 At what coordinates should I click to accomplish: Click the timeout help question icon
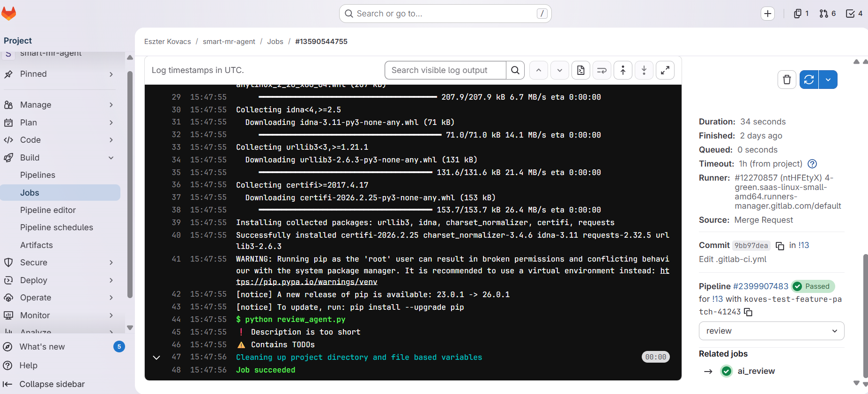812,164
